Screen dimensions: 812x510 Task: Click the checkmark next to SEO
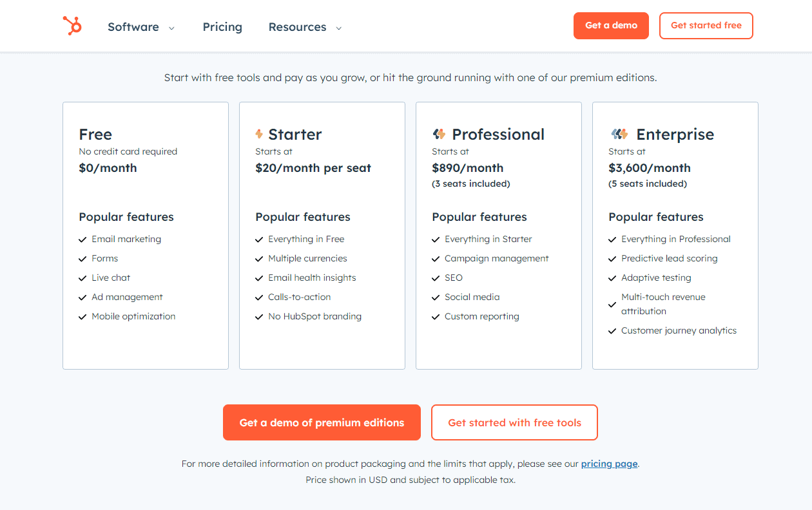pos(436,278)
